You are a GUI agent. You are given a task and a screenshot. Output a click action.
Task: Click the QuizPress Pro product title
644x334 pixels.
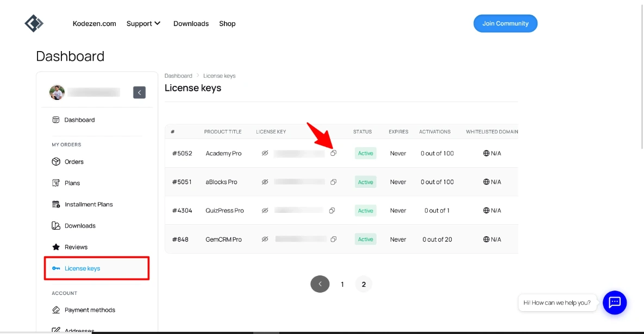[x=224, y=211]
